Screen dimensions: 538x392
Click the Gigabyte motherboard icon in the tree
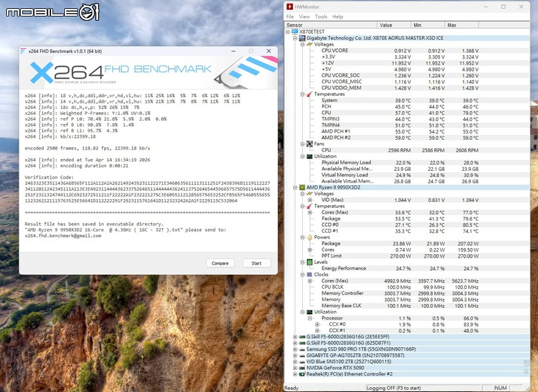(x=302, y=38)
